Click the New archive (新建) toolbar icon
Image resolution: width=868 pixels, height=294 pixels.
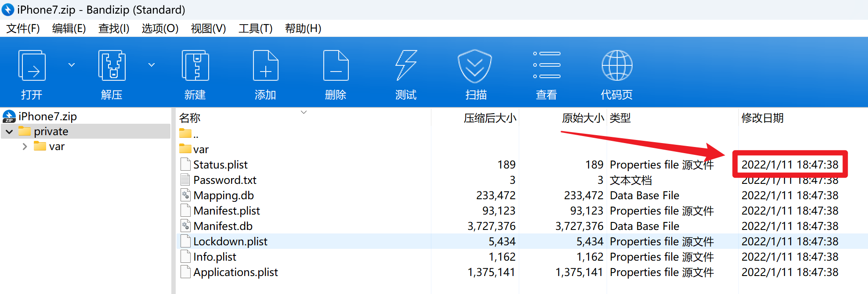195,65
